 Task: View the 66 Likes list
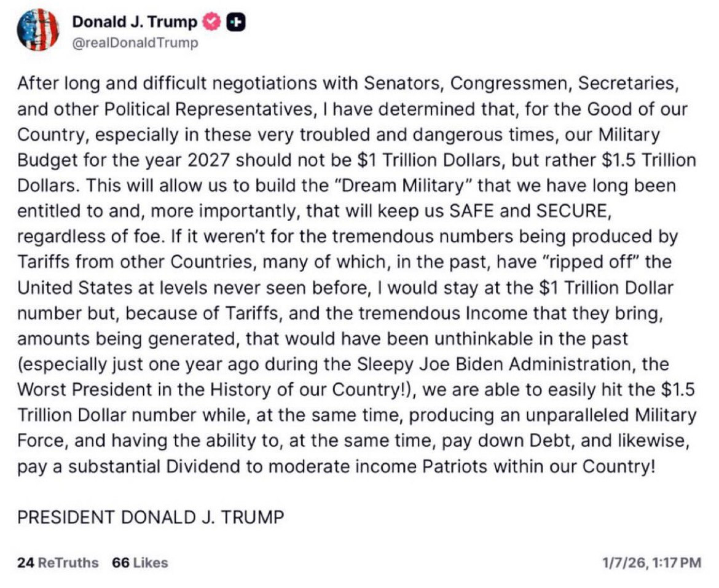(140, 562)
